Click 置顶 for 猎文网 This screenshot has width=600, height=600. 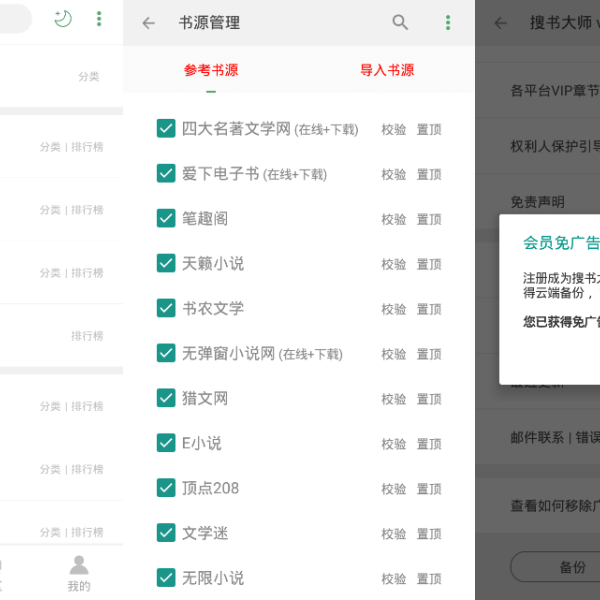click(429, 399)
